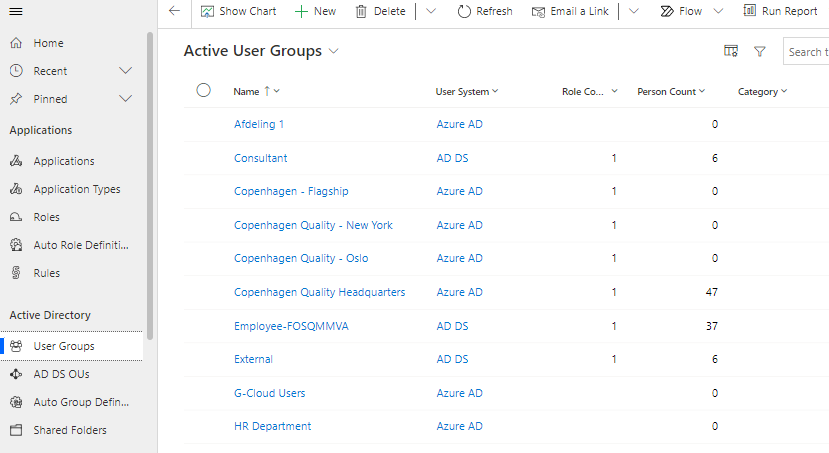Open AD DS OUs in sidebar

pos(63,374)
